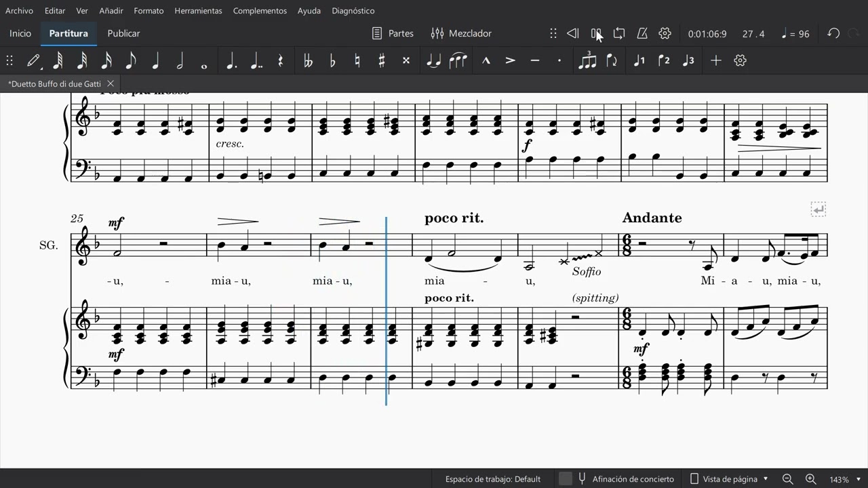The height and width of the screenshot is (488, 868).
Task: Toggle the metronome
Action: (642, 33)
